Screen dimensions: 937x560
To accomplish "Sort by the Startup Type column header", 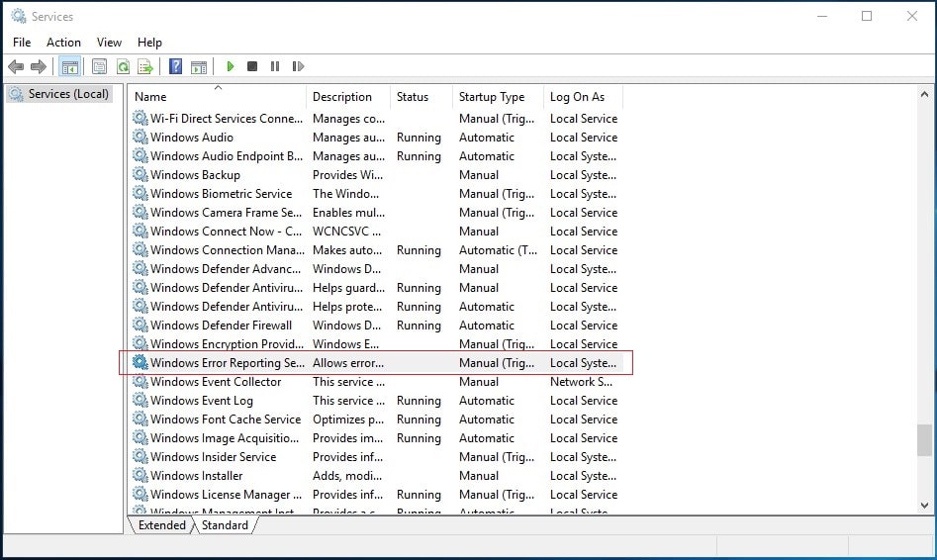I will coord(499,97).
